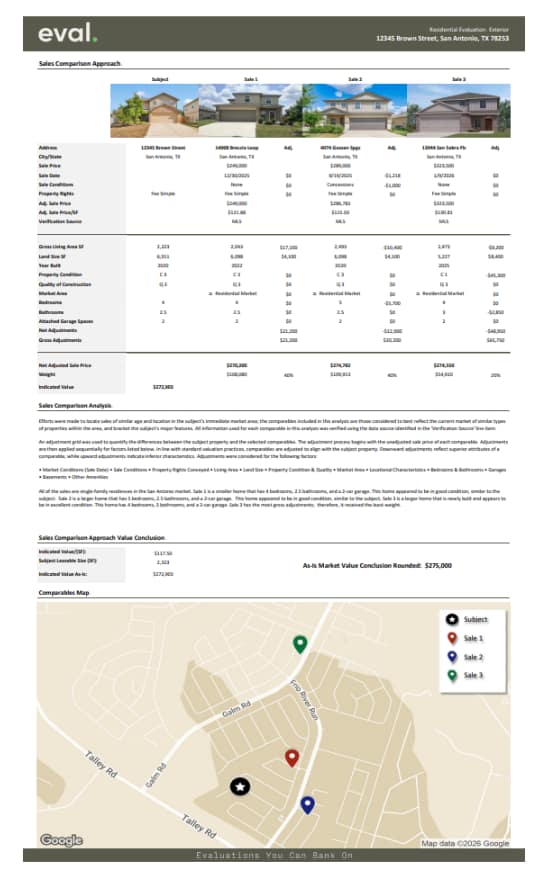Click the 'Subject' label in the map legend
The height and width of the screenshot is (887, 550).
click(x=475, y=619)
